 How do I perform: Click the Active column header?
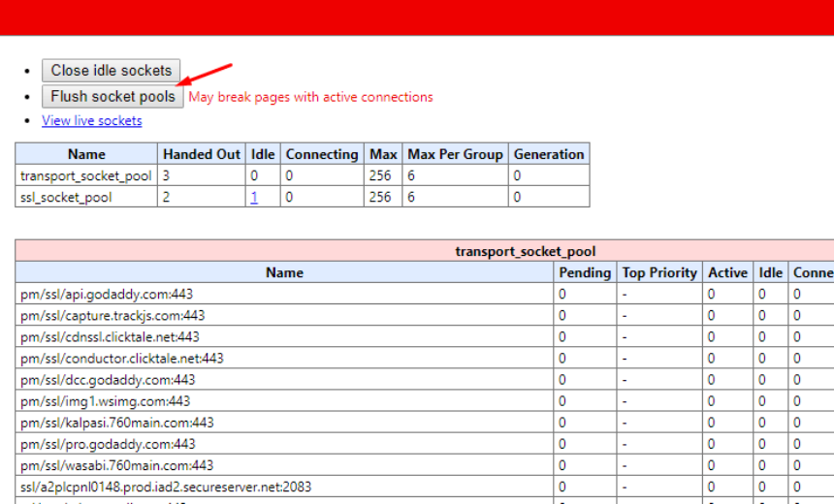(x=727, y=272)
